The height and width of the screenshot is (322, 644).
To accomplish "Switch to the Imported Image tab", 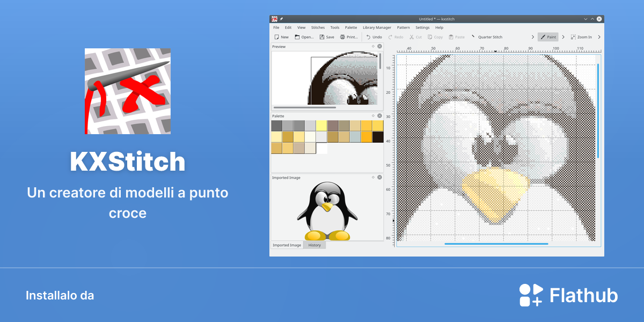I will tap(287, 245).
